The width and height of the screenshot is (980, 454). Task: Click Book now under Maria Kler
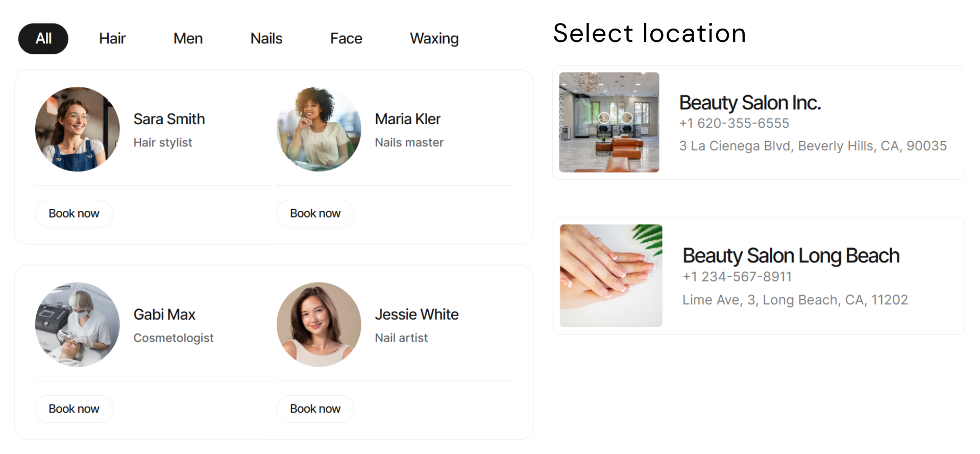pos(314,213)
